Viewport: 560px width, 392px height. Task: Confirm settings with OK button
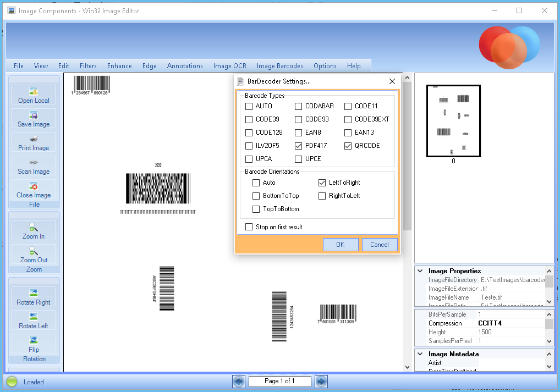pyautogui.click(x=341, y=245)
